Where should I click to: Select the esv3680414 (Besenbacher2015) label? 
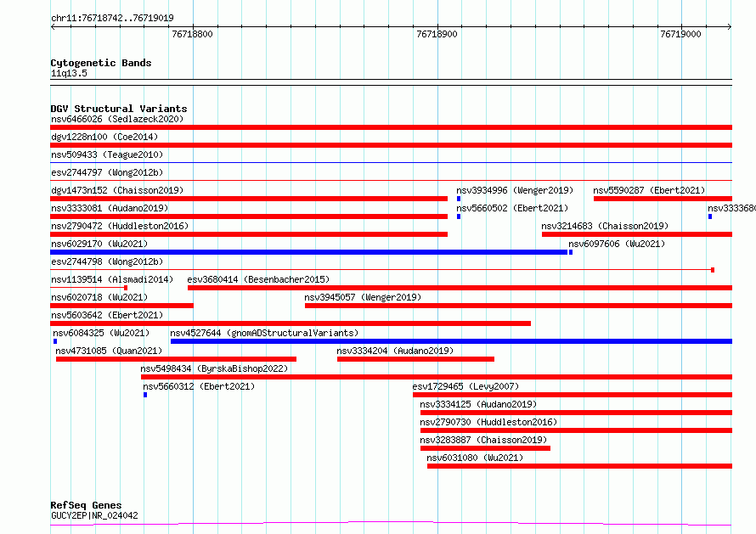(x=258, y=279)
